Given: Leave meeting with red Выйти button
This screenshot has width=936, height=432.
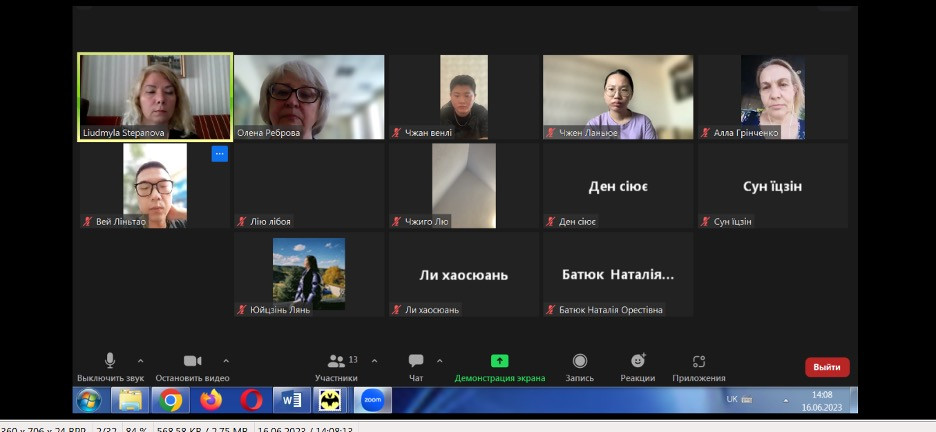Looking at the screenshot, I should click(827, 367).
